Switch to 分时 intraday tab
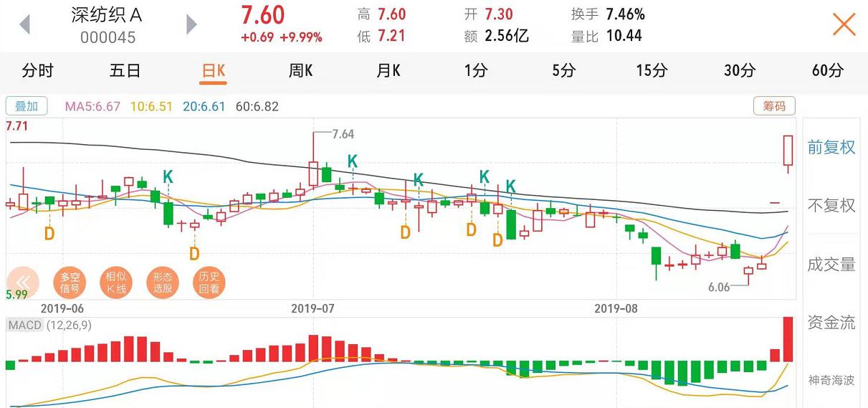The width and height of the screenshot is (868, 408). (38, 70)
